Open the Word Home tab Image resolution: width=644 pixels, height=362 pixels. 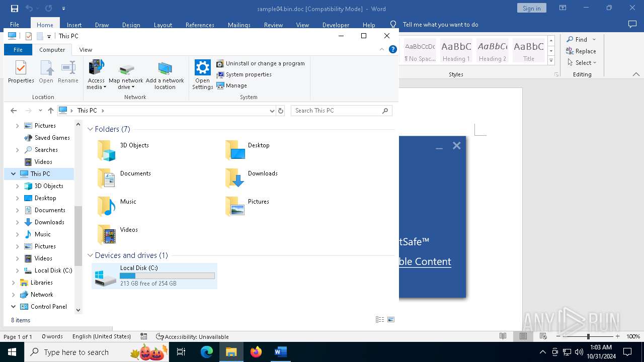[45, 25]
